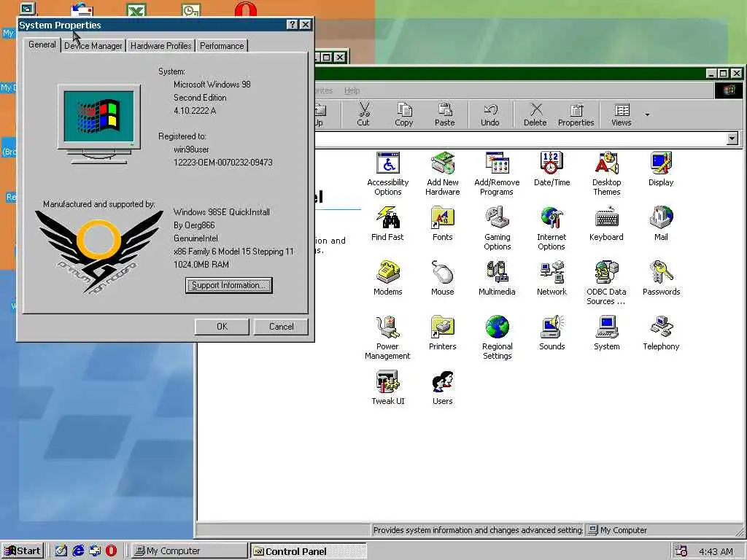This screenshot has width=747, height=560.
Task: Switch to the Device Manager tab
Action: pyautogui.click(x=93, y=46)
